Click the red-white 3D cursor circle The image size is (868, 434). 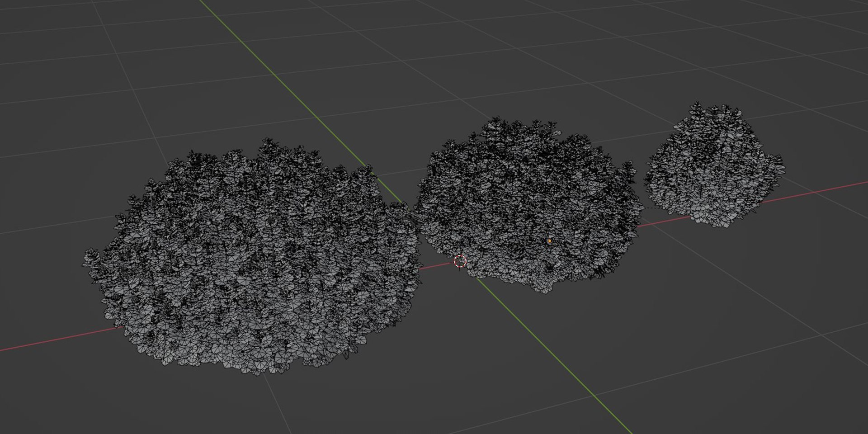click(460, 261)
